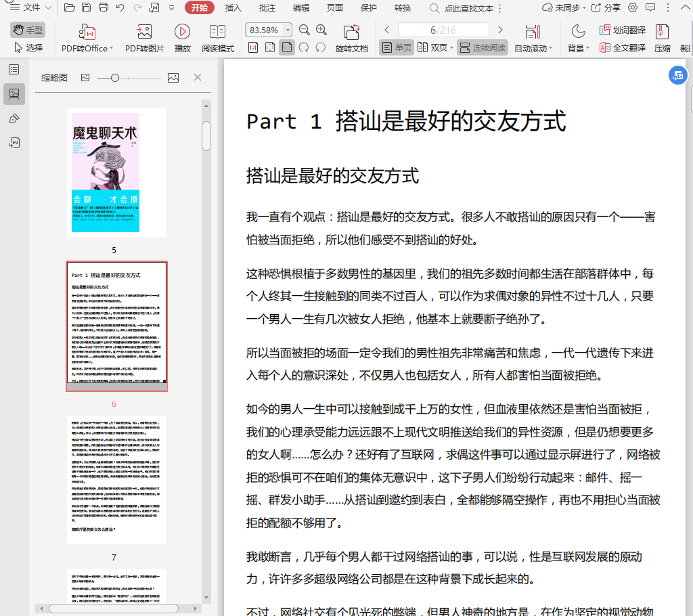The width and height of the screenshot is (693, 616).
Task: Expand the 背景 background dropdown
Action: [x=579, y=48]
